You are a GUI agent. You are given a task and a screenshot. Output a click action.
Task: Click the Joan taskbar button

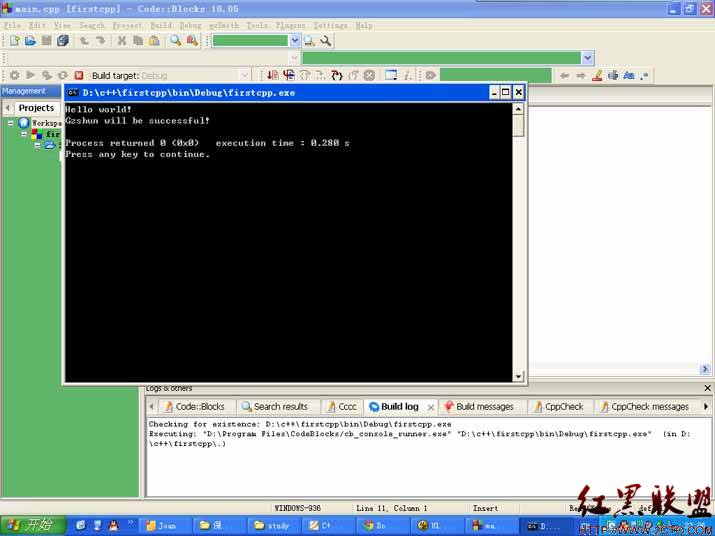point(163,526)
